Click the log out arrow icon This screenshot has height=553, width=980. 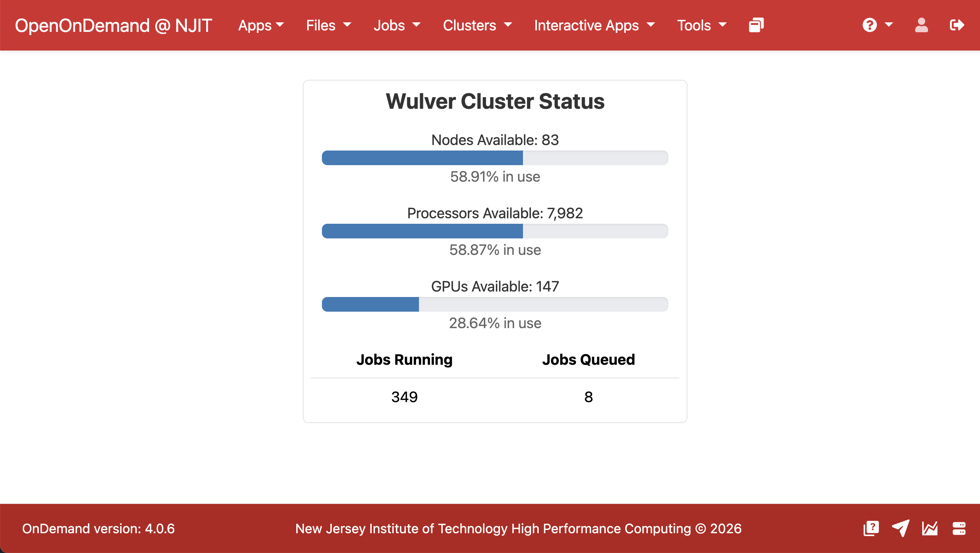click(957, 25)
